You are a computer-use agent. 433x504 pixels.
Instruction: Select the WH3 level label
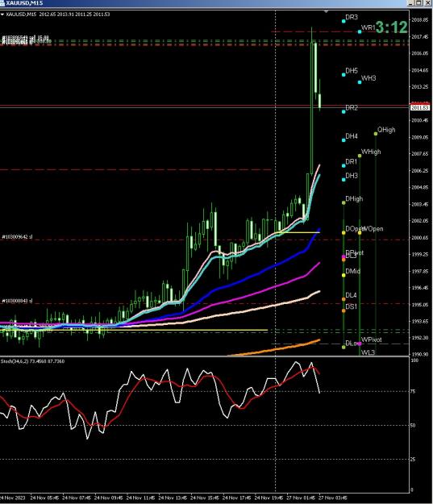[368, 78]
